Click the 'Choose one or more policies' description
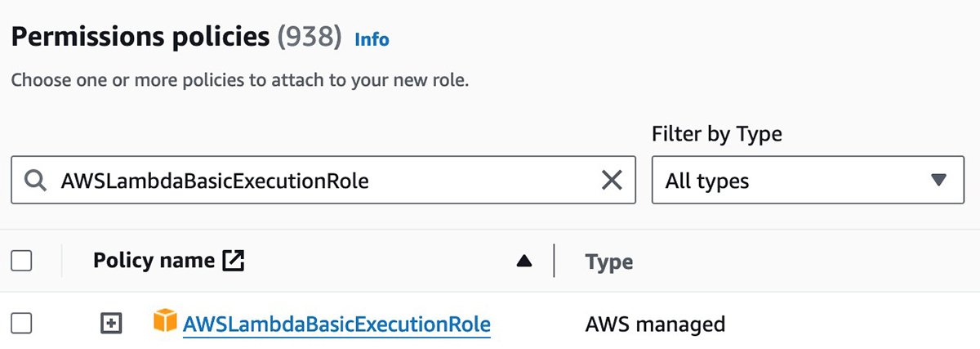Image resolution: width=980 pixels, height=349 pixels. pos(239,81)
